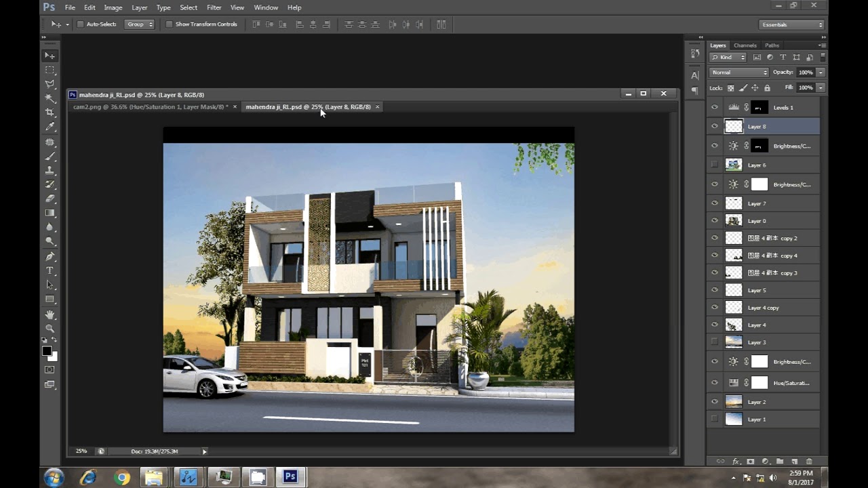Toggle Show Transform Controls checkbox
This screenshot has height=488, width=868.
point(169,24)
